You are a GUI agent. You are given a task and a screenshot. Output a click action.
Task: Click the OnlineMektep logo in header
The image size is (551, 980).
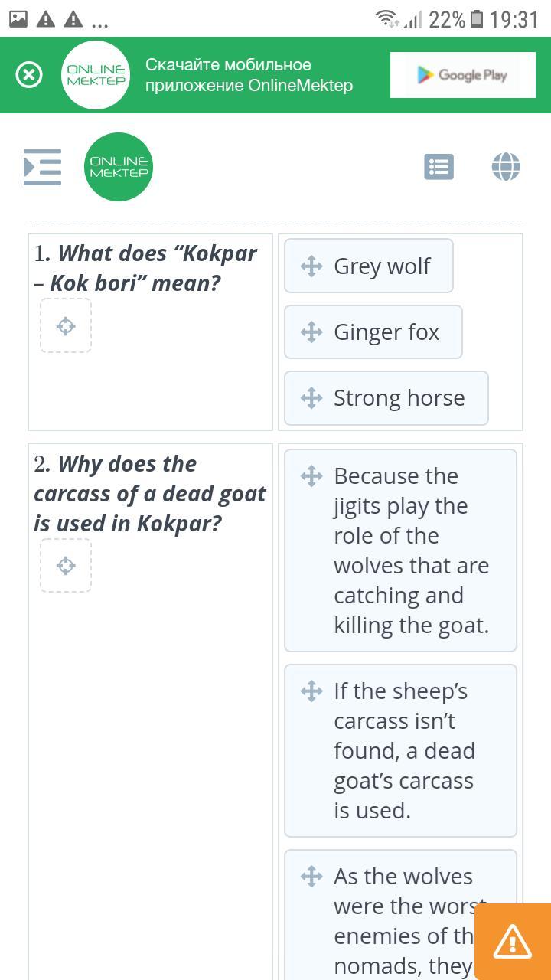(x=119, y=167)
